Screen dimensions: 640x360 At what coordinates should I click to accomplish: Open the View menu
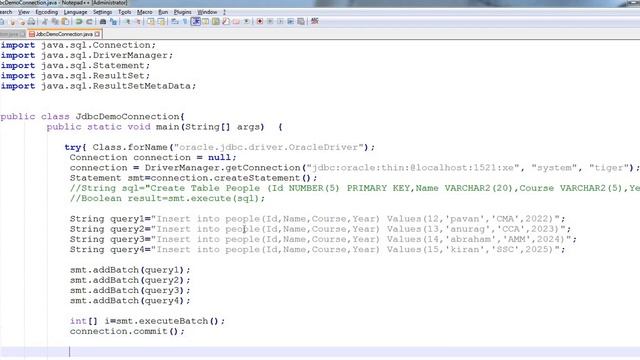[23, 12]
